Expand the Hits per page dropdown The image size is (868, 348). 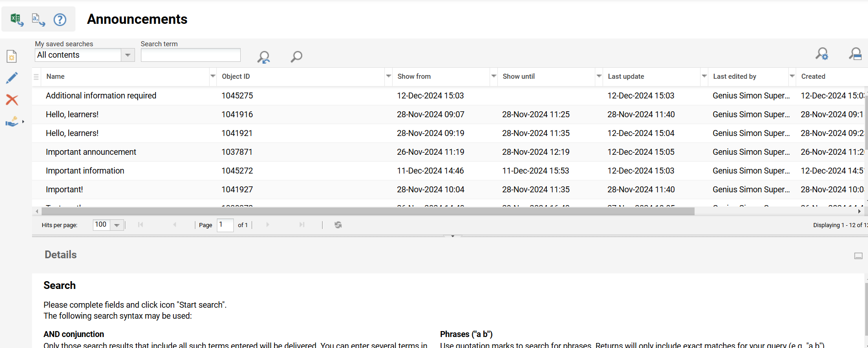(117, 225)
